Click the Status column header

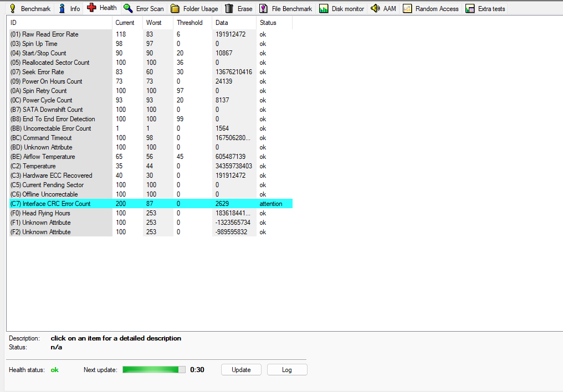pos(274,23)
